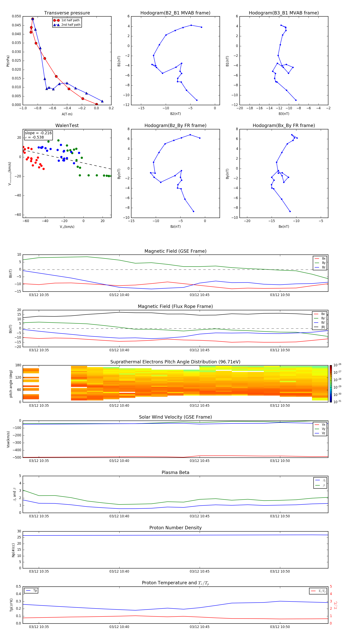Click the "B2(nT)" x-axis label
This screenshot has height=644, width=351.
click(175, 114)
